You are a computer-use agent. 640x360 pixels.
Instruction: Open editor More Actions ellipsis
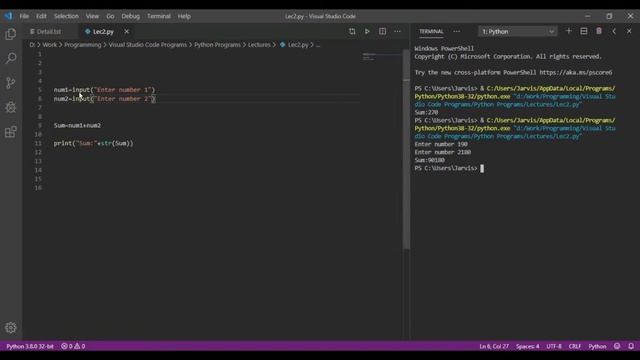[x=397, y=31]
